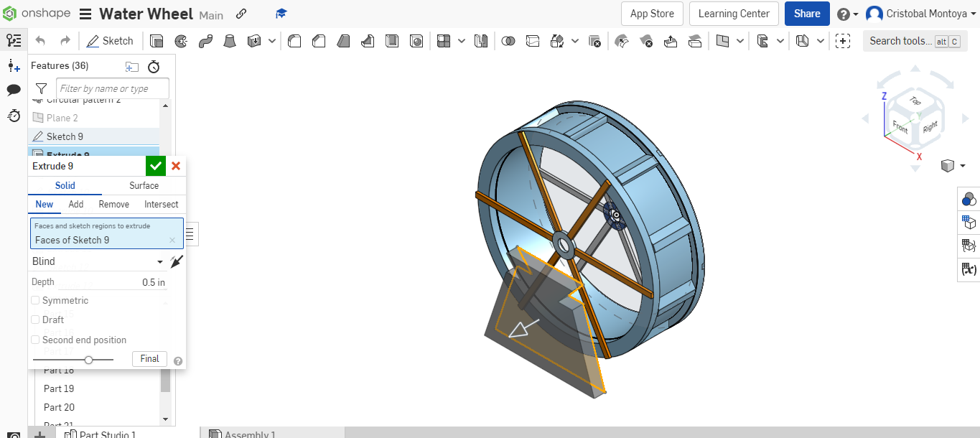Select the Delete part tool

click(594, 41)
